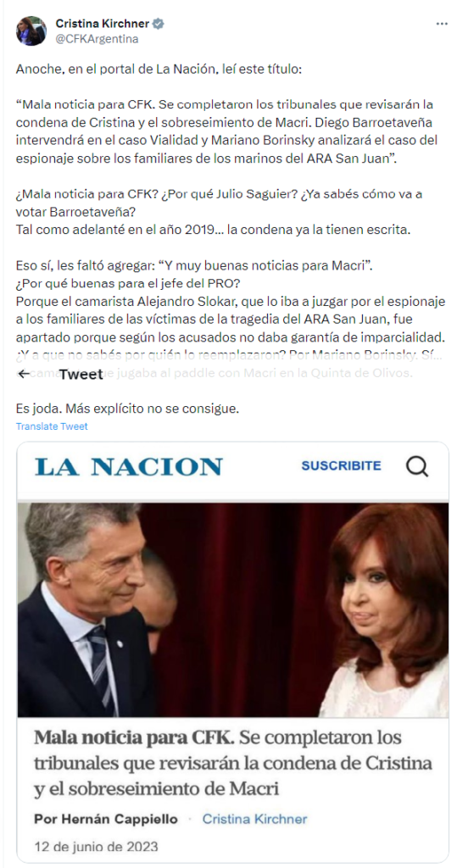
Task: Click the sentence about Alejandro Slokar
Action: 228,320
